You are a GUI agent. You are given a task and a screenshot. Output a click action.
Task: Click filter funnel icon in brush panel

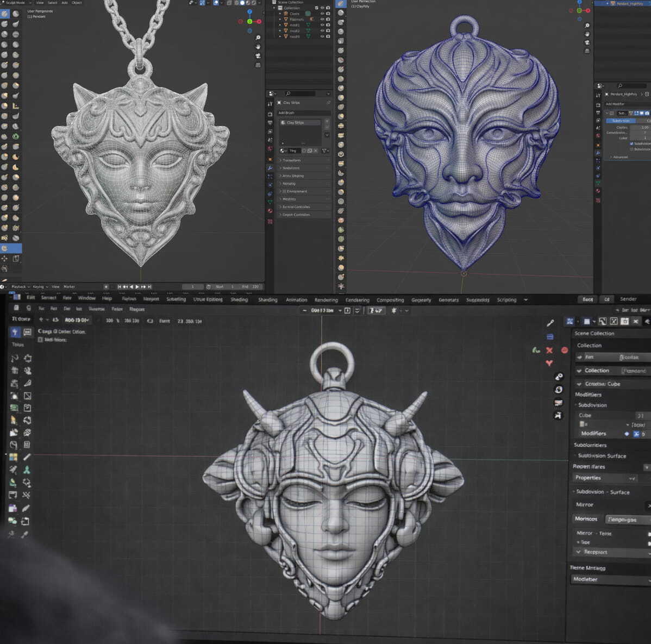coord(324,151)
